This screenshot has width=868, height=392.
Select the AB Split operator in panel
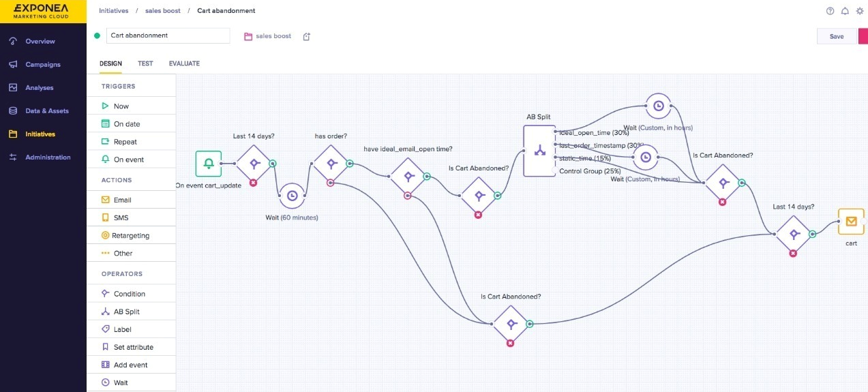[131, 312]
